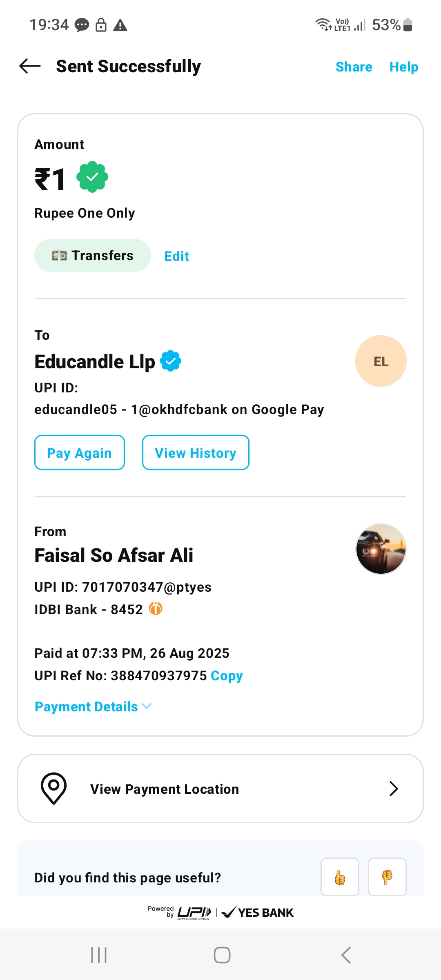Tap the IDBI Bank logo icon
The height and width of the screenshot is (980, 441).
click(156, 609)
